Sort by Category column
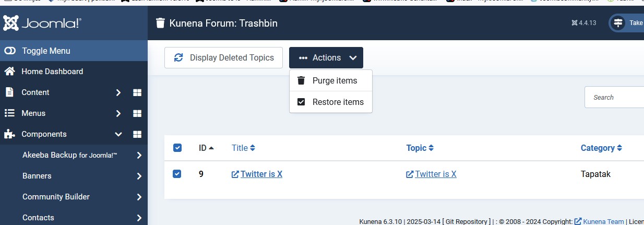 (x=601, y=148)
